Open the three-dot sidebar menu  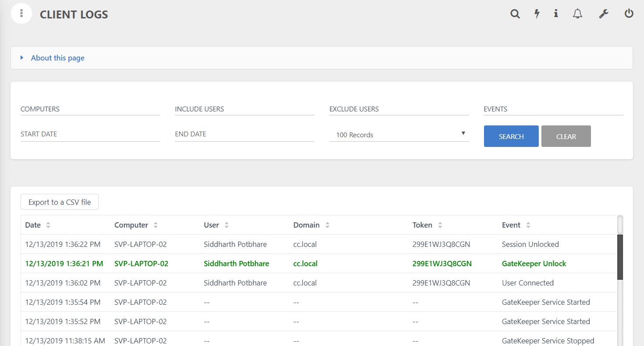click(21, 14)
